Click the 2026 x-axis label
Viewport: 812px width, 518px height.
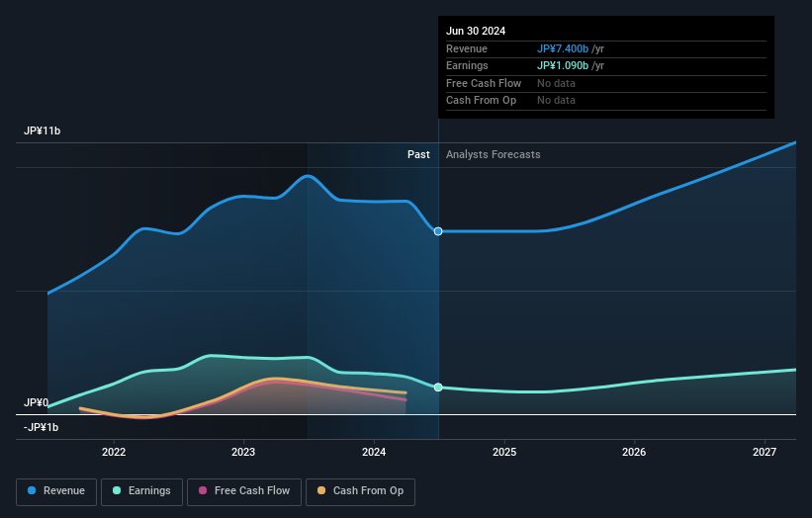tap(634, 452)
